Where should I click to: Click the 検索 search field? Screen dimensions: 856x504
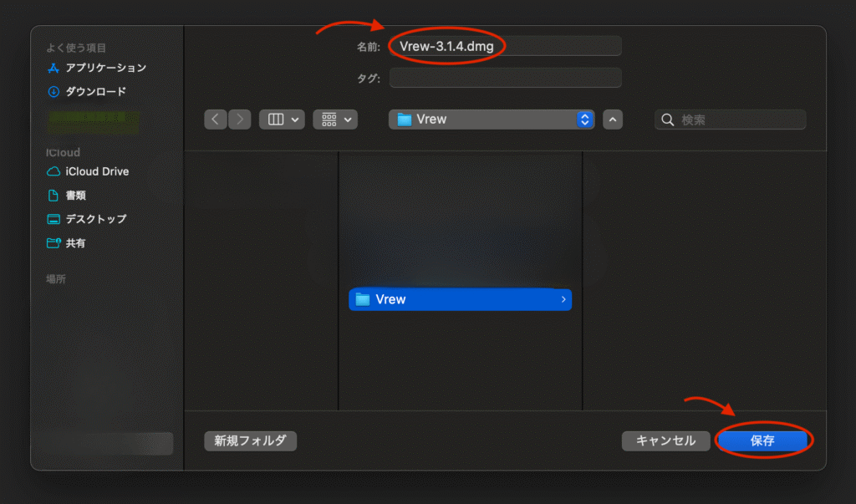click(x=731, y=119)
